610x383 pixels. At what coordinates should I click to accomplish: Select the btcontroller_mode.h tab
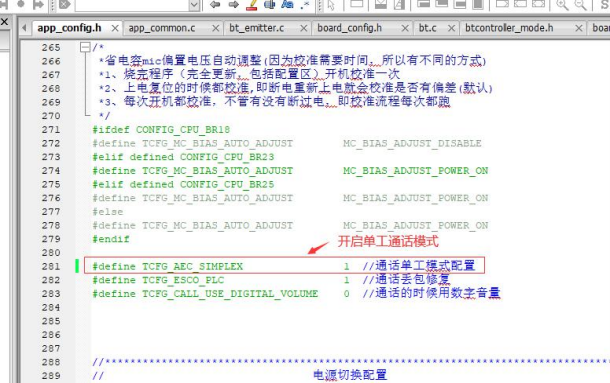(x=509, y=28)
